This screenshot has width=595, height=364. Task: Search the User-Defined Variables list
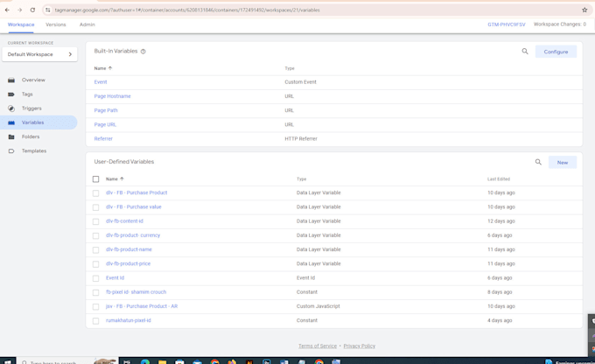538,162
